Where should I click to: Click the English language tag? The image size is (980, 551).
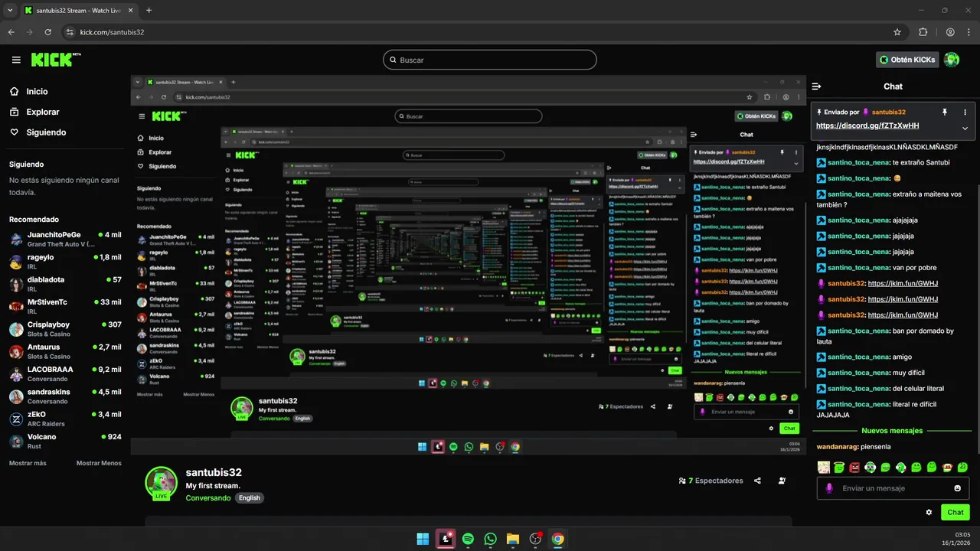coord(250,497)
